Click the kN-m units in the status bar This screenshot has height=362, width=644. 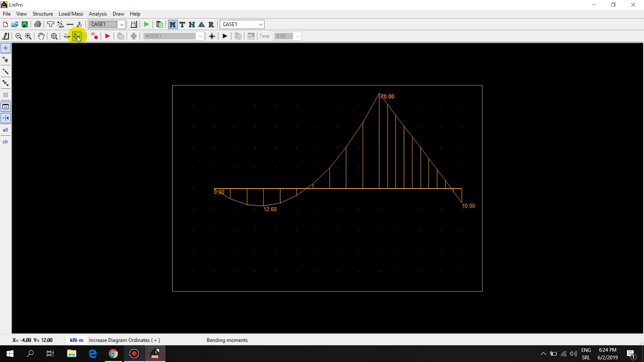coord(76,340)
